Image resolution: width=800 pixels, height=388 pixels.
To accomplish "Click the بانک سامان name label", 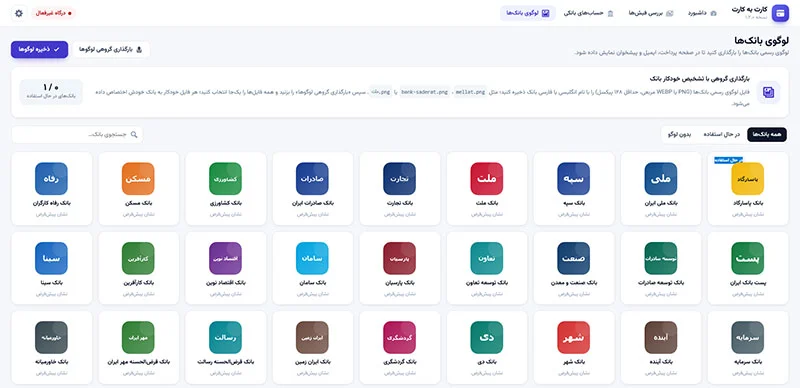I will pyautogui.click(x=312, y=283).
